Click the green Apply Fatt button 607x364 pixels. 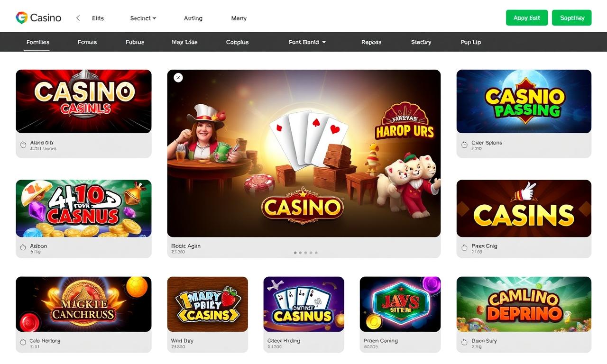[527, 18]
